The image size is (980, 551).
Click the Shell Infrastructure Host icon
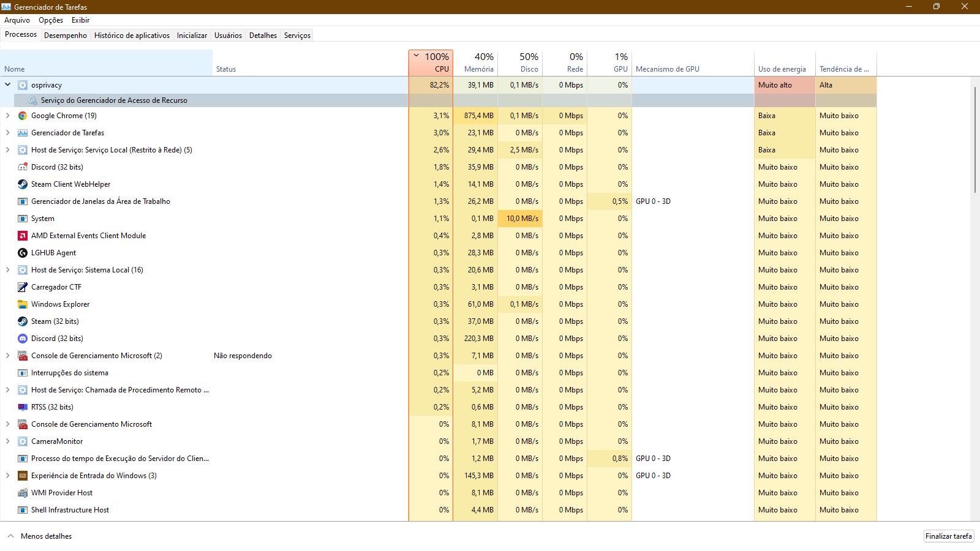tap(23, 510)
